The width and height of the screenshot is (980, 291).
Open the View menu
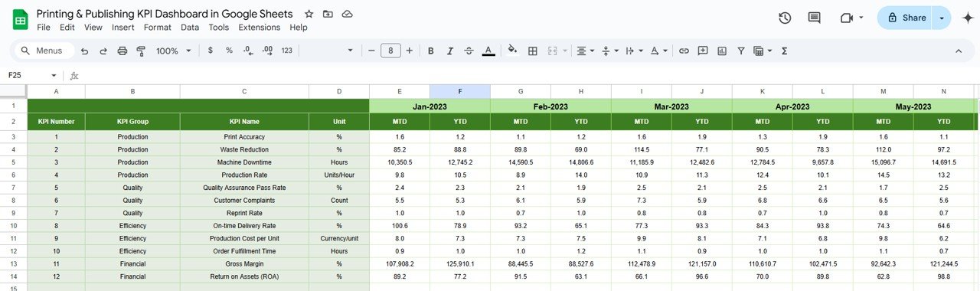(x=93, y=27)
